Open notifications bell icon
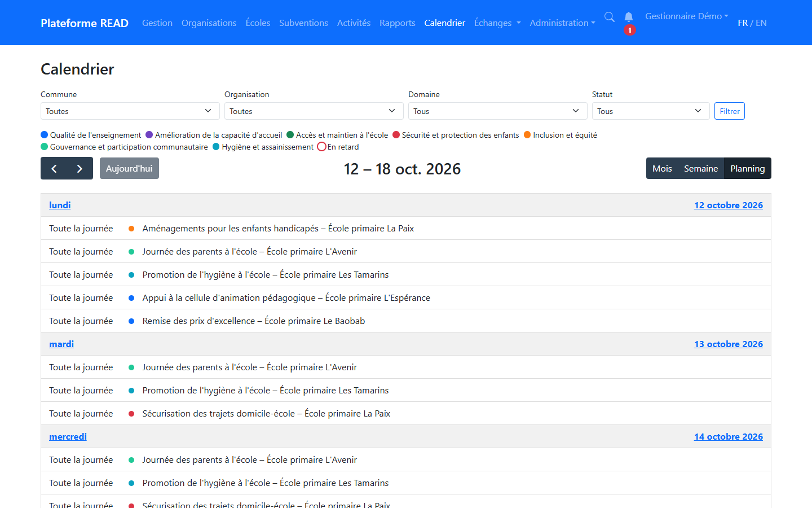Viewport: 812px width, 508px height. click(x=629, y=17)
